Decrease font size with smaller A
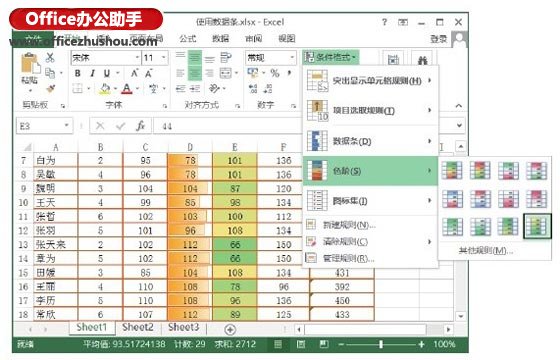 pyautogui.click(x=148, y=74)
